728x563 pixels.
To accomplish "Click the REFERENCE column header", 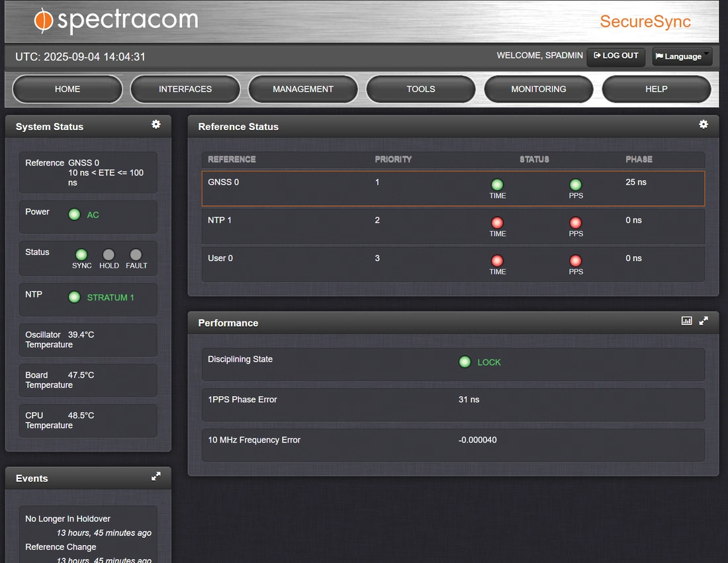I will (x=232, y=160).
